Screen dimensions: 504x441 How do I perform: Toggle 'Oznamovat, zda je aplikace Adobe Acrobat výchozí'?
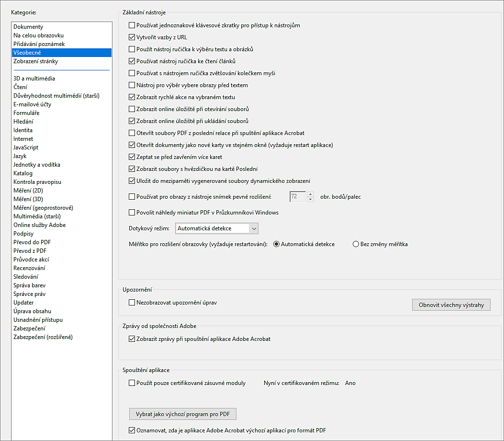pos(132,430)
